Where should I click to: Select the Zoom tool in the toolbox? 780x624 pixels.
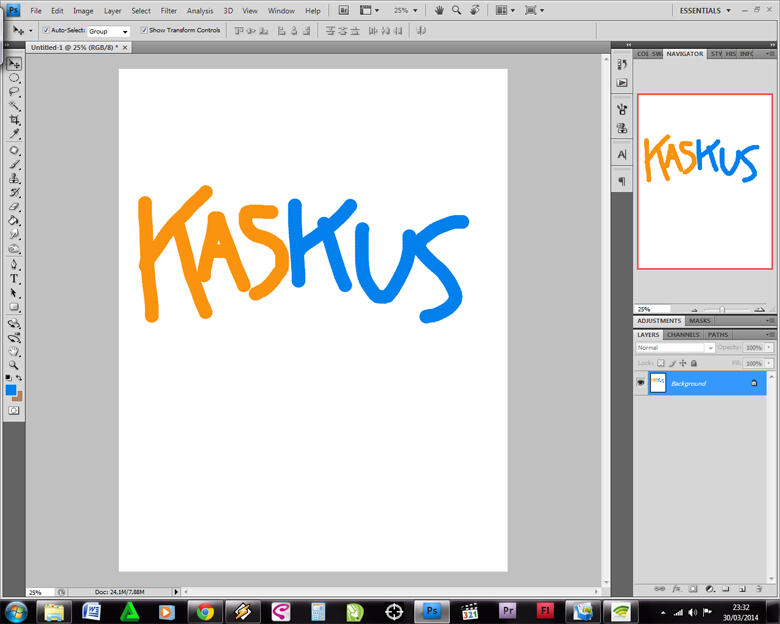pos(14,365)
